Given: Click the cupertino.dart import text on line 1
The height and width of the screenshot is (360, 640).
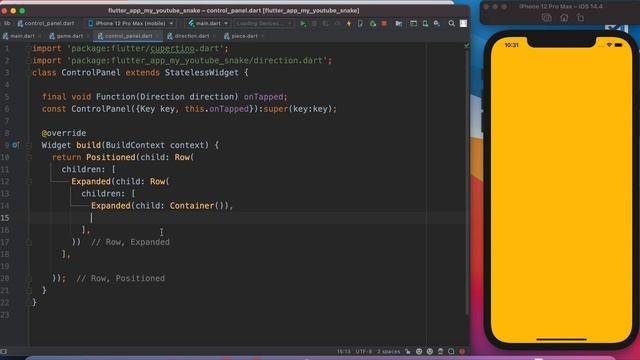Looking at the screenshot, I should [184, 49].
